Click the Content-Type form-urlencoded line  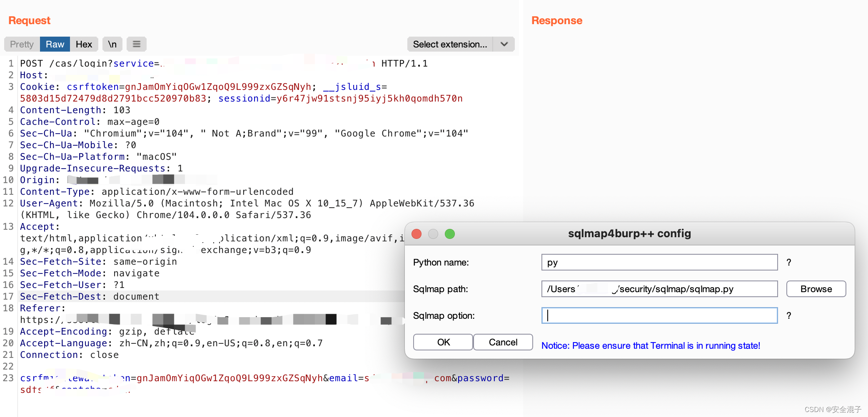157,191
